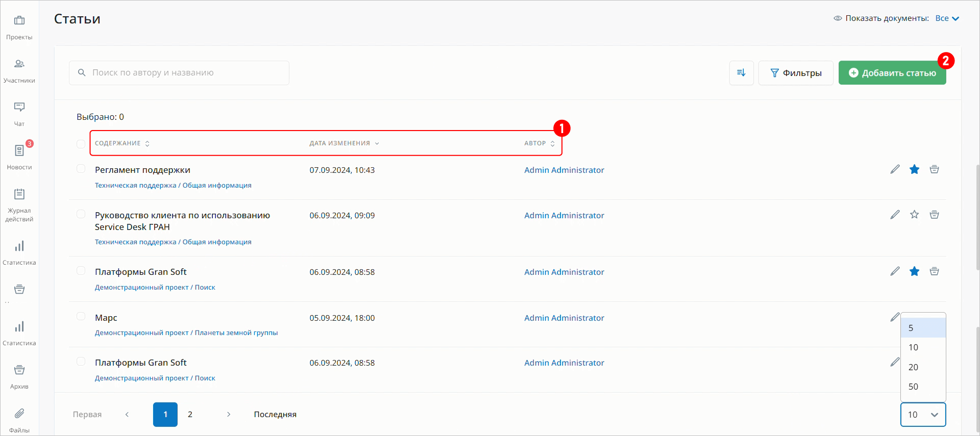Check the Руководство клиента row checkbox
Viewport: 980px width, 436px height.
81,214
